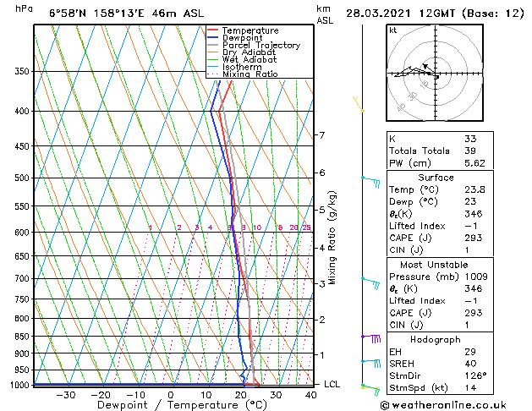The image size is (532, 411).
Task: Click the cyan wind barb at 500 hPa
Action: tap(370, 182)
